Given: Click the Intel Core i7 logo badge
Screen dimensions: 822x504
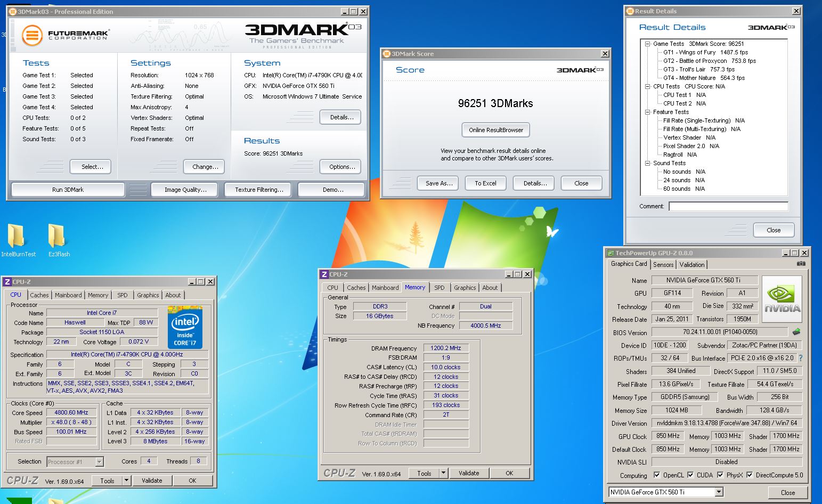Looking at the screenshot, I should pos(185,327).
